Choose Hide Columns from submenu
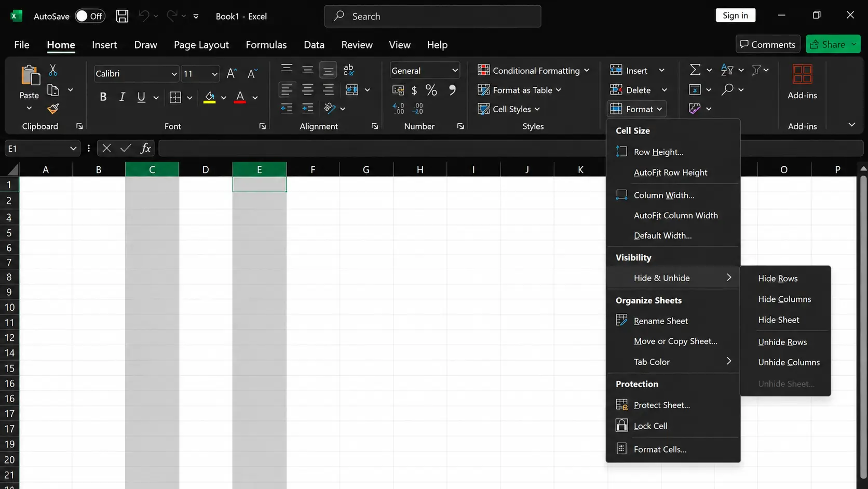Viewport: 868px width, 489px height. click(x=785, y=299)
